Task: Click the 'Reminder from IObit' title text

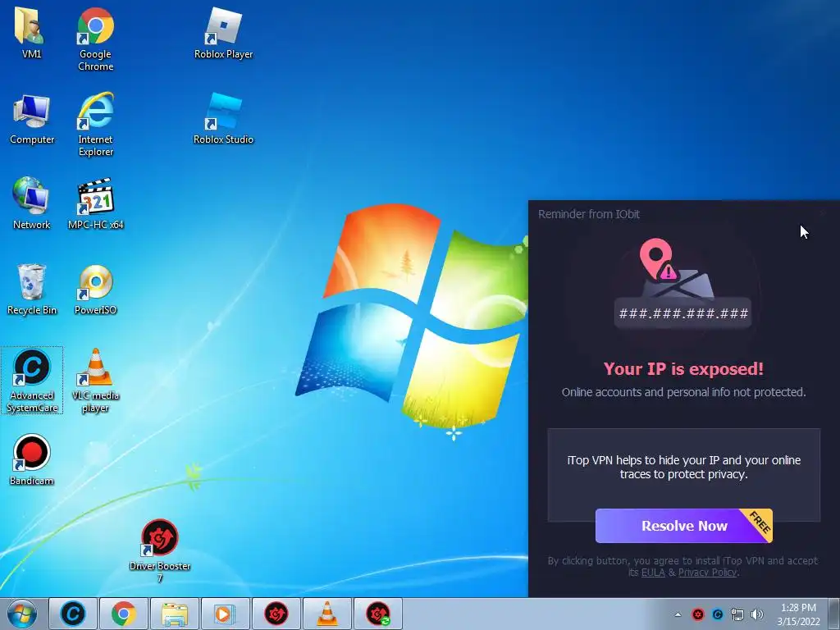Action: pos(589,214)
